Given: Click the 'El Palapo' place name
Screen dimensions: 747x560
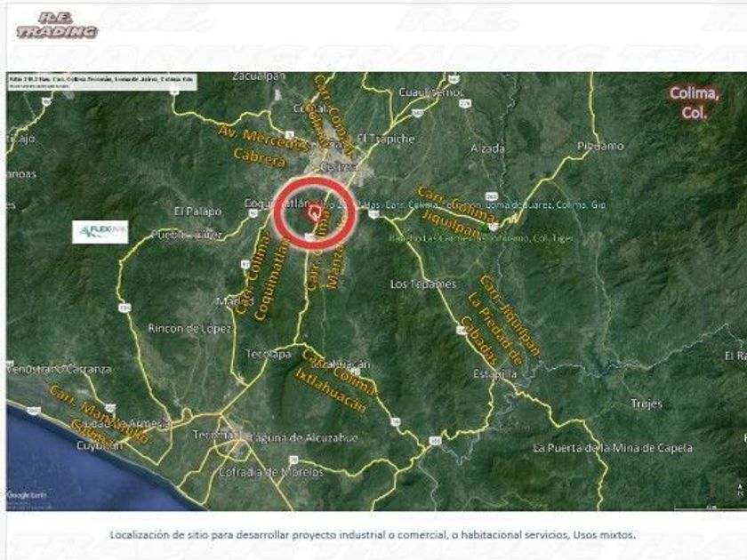Looking at the screenshot, I should pyautogui.click(x=197, y=211).
